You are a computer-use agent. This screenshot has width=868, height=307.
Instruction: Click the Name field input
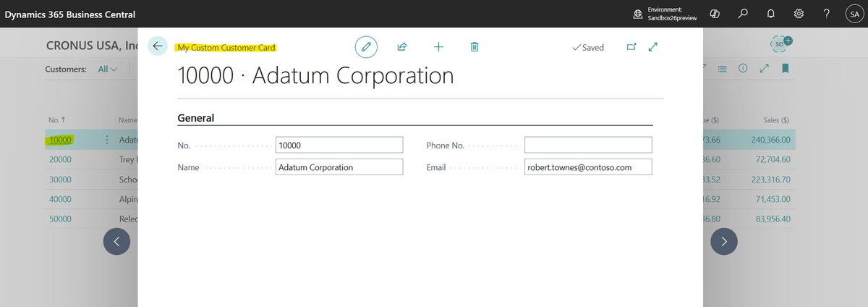339,167
